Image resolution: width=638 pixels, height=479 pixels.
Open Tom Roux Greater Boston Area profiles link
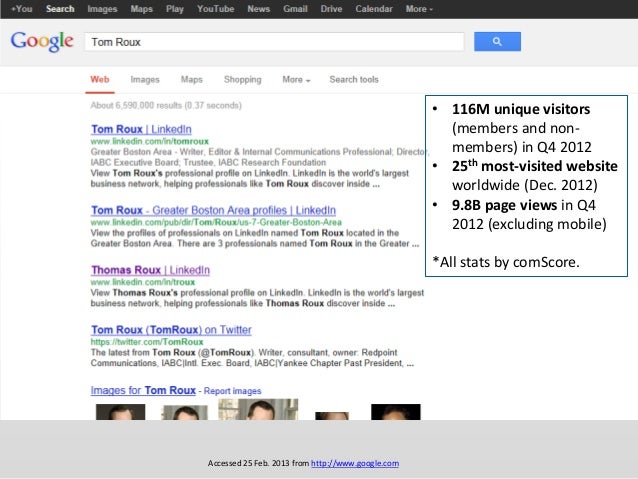coord(214,210)
